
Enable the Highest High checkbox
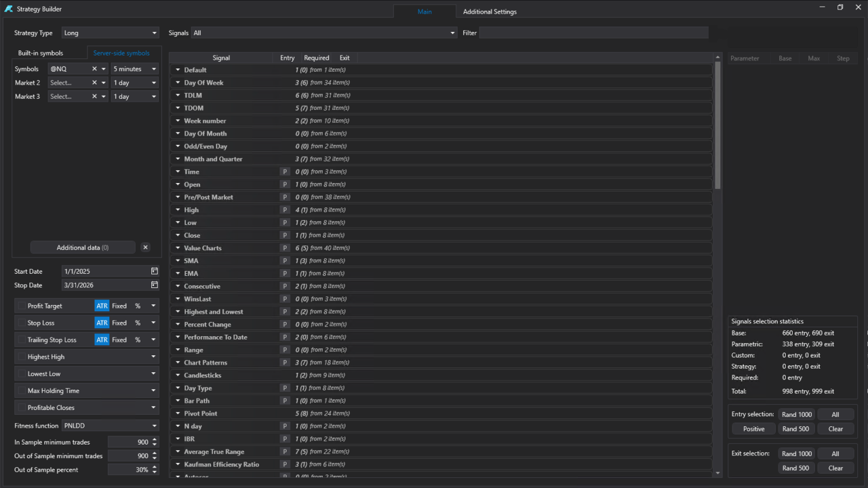pyautogui.click(x=20, y=357)
